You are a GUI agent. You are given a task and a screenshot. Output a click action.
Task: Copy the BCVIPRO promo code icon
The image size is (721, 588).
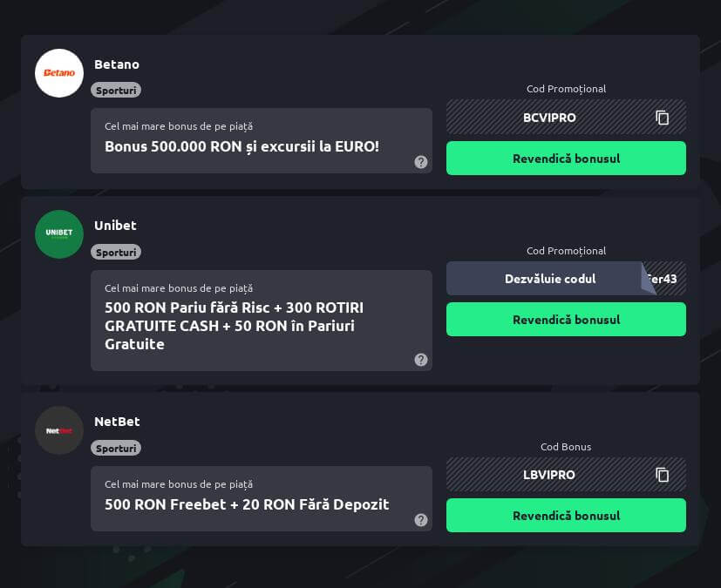click(662, 118)
